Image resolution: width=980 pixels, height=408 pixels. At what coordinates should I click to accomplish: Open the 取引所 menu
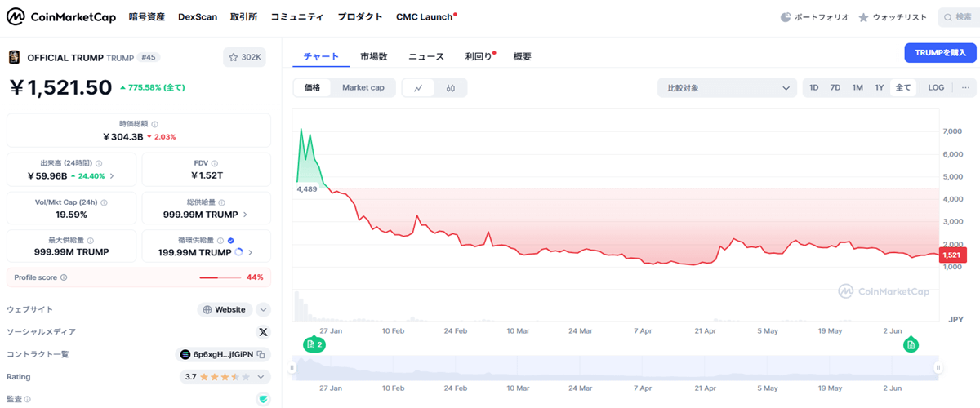tap(243, 16)
